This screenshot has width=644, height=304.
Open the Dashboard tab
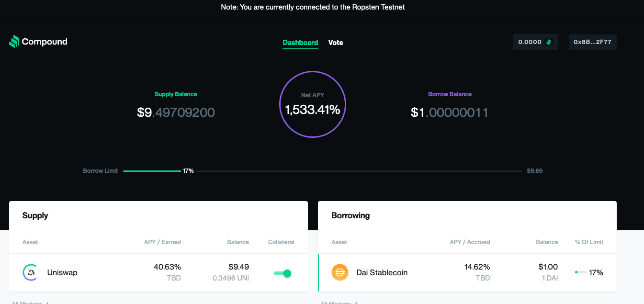coord(300,43)
